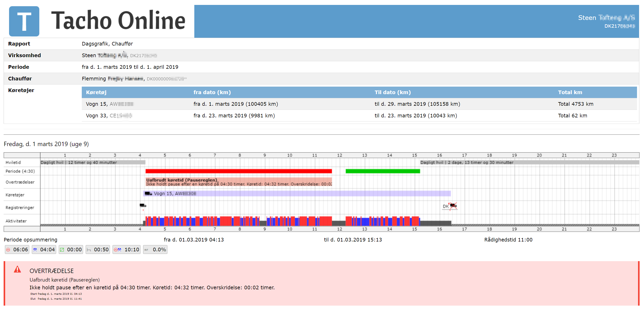Click the Total km column header

point(570,92)
